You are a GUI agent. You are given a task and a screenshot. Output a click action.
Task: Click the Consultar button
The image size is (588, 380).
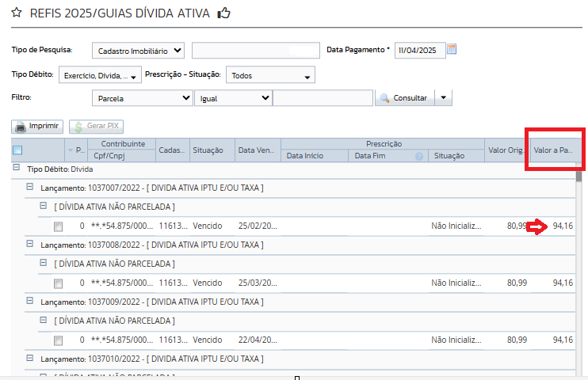pyautogui.click(x=405, y=98)
